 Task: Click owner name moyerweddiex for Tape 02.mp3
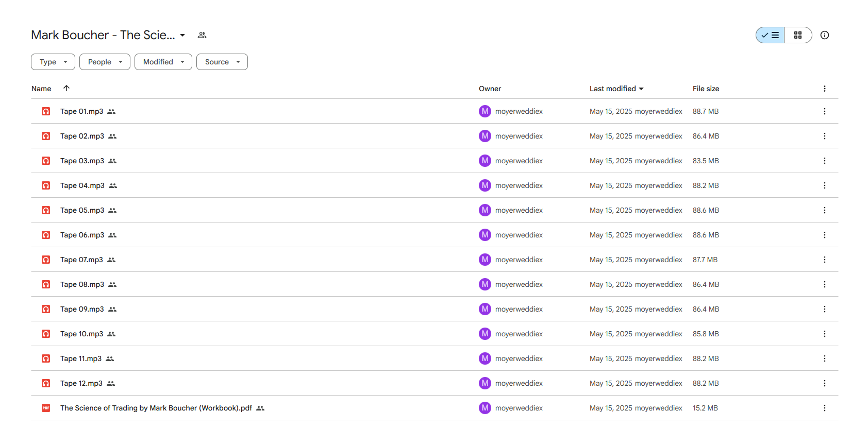(x=519, y=136)
